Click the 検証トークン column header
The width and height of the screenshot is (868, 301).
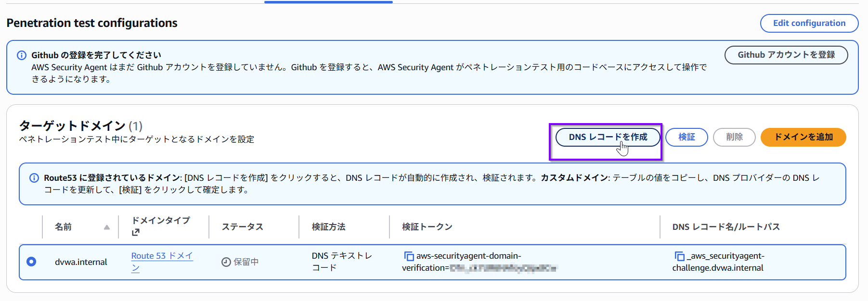point(427,227)
